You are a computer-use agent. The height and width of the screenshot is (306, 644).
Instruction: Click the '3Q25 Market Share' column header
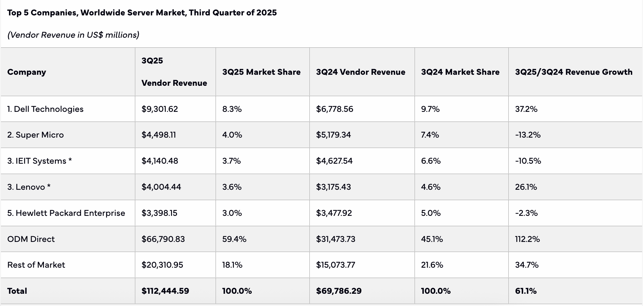tap(261, 72)
